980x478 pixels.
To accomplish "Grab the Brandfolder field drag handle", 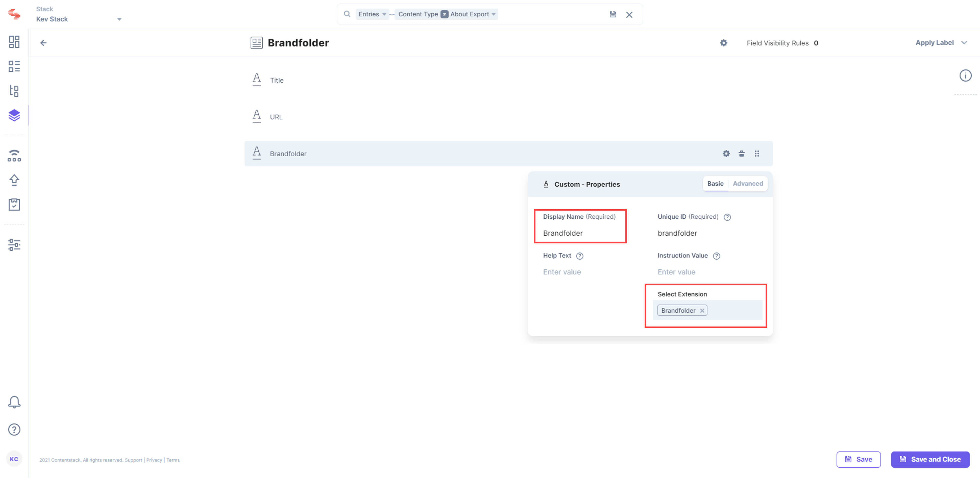I will (x=757, y=154).
